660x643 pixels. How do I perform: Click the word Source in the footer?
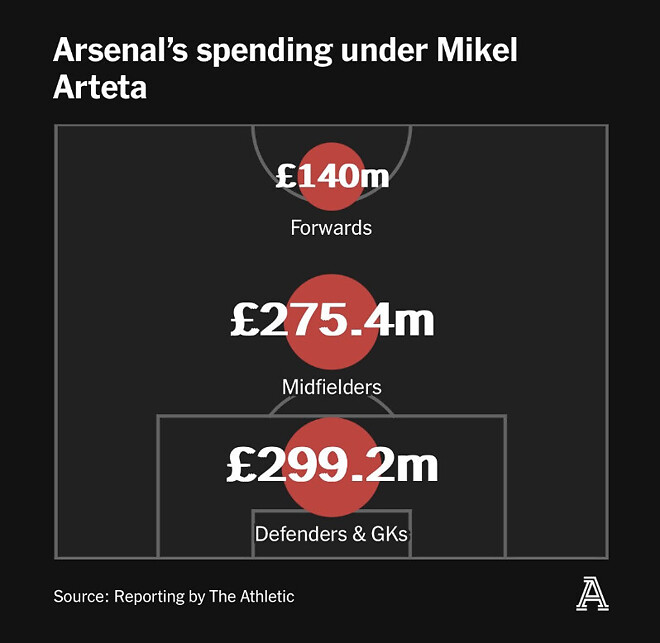tap(81, 596)
